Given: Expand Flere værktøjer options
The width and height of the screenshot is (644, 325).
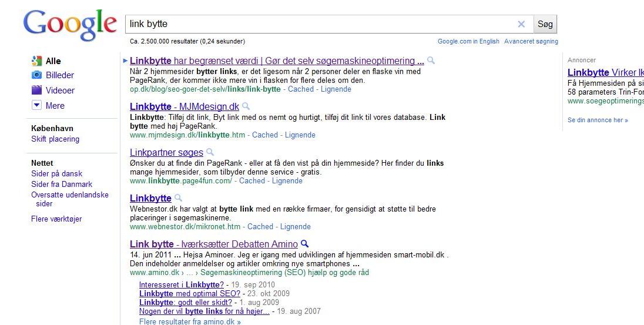Looking at the screenshot, I should [x=56, y=219].
